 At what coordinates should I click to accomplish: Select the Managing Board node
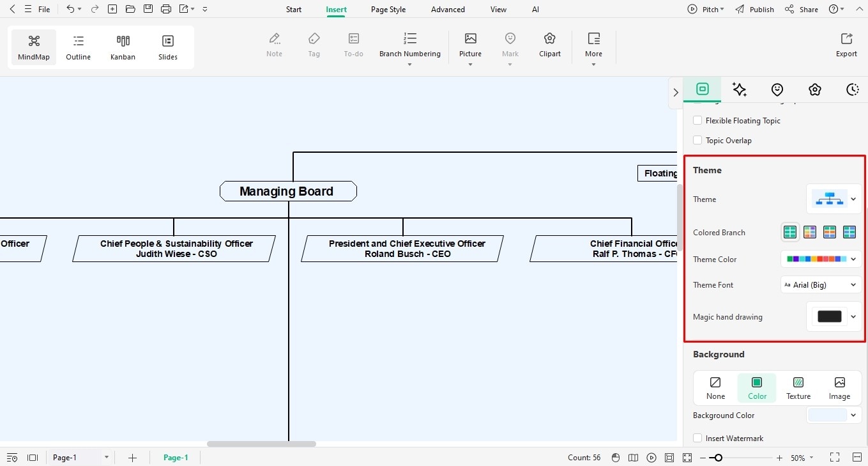288,191
